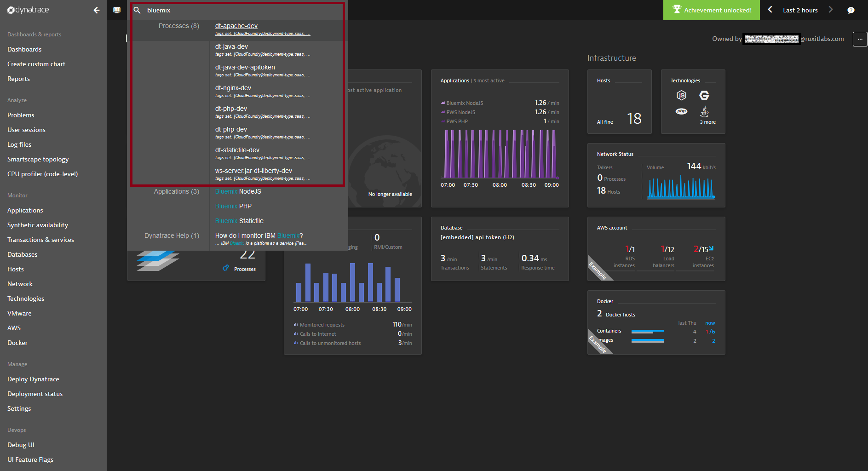The width and height of the screenshot is (868, 471).
Task: Open Reports in sidebar
Action: 18,79
